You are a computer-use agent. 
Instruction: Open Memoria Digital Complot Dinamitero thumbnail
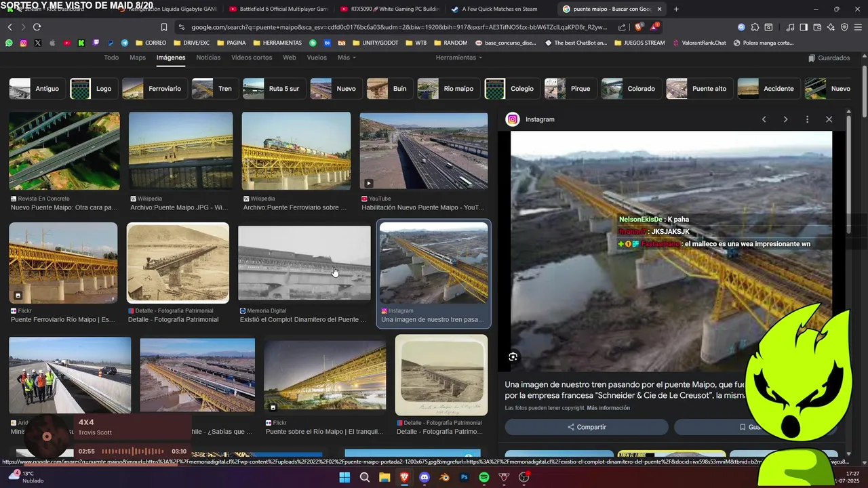304,263
